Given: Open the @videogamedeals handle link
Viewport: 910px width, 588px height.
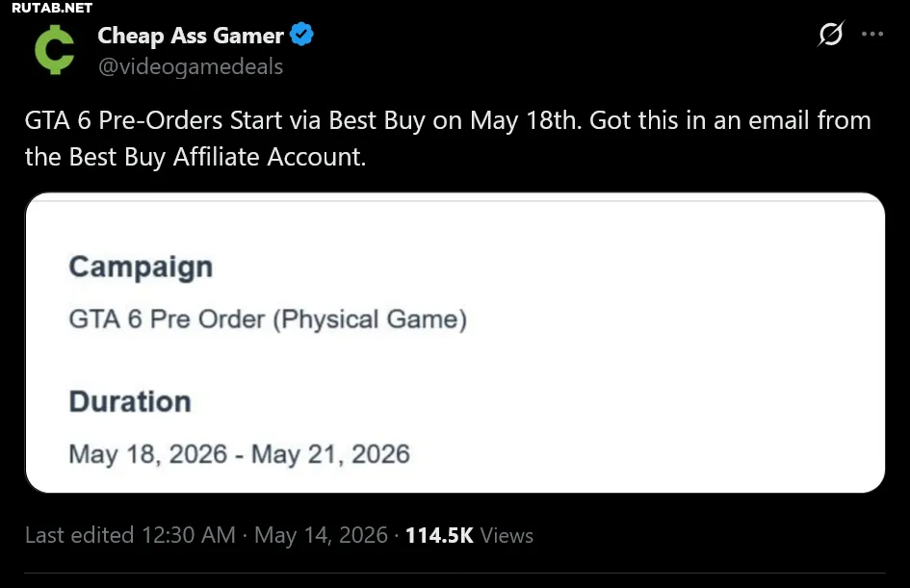Looking at the screenshot, I should click(191, 66).
